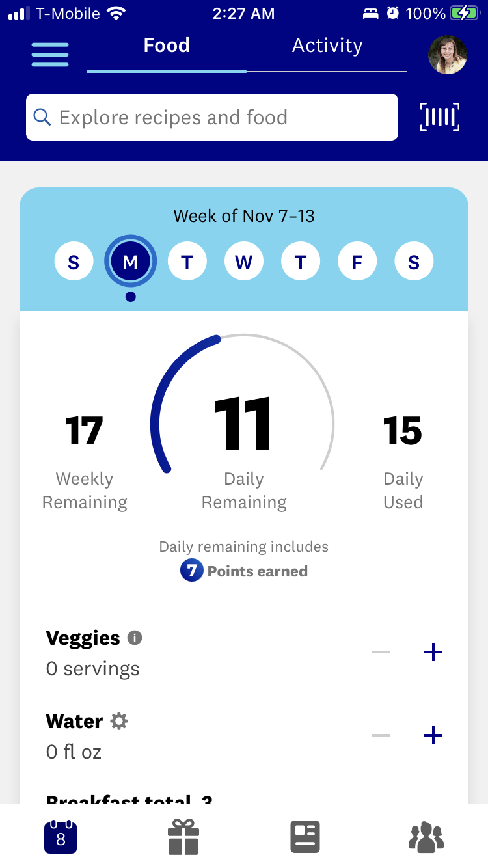Open the news feed tab icon
Image resolution: width=488 pixels, height=868 pixels.
click(x=305, y=837)
